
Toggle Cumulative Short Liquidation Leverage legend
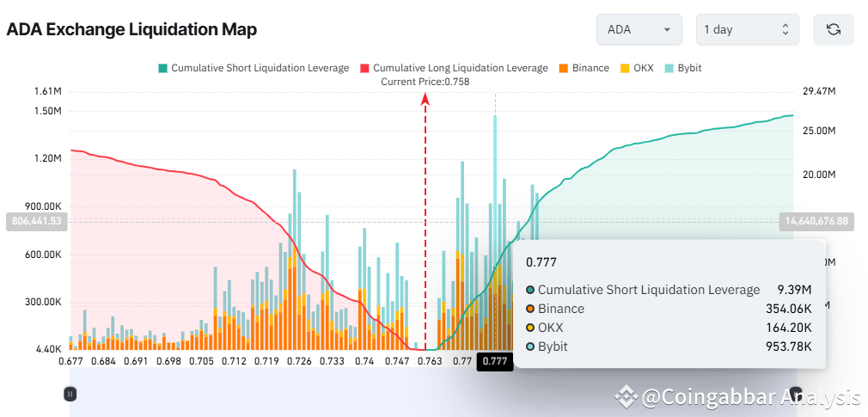click(x=254, y=68)
